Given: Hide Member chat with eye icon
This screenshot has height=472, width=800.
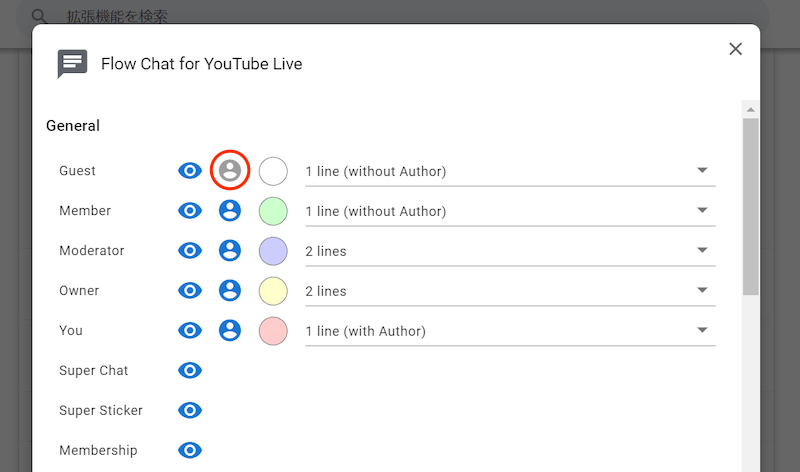Looking at the screenshot, I should click(190, 211).
